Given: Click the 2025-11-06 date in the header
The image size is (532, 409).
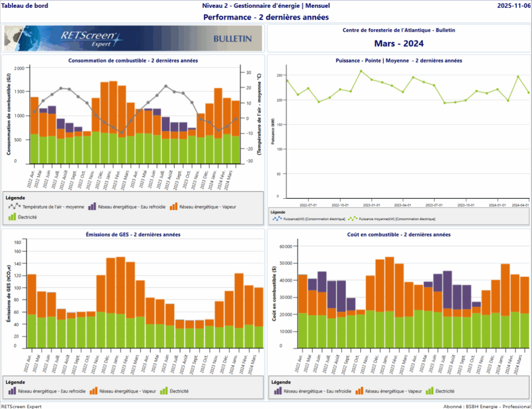Looking at the screenshot, I should click(513, 6).
